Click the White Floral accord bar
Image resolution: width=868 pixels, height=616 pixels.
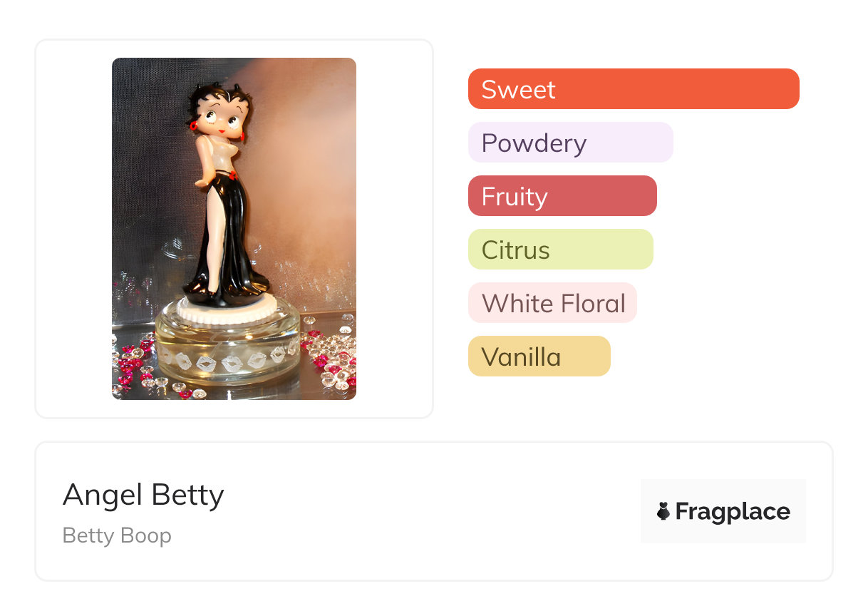pyautogui.click(x=552, y=303)
